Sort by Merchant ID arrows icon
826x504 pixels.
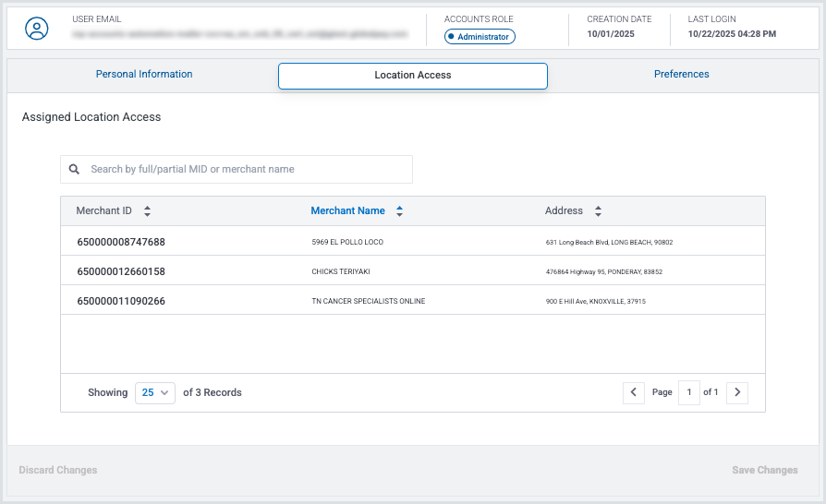coord(147,211)
